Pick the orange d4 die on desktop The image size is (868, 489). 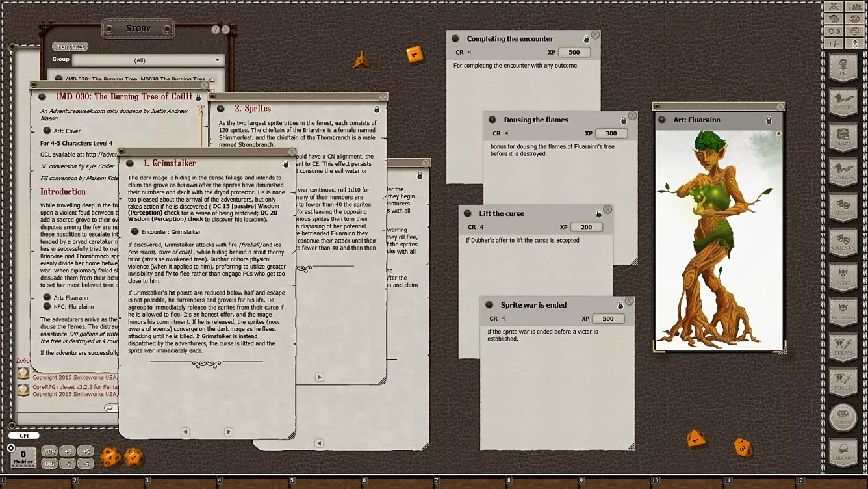(362, 60)
